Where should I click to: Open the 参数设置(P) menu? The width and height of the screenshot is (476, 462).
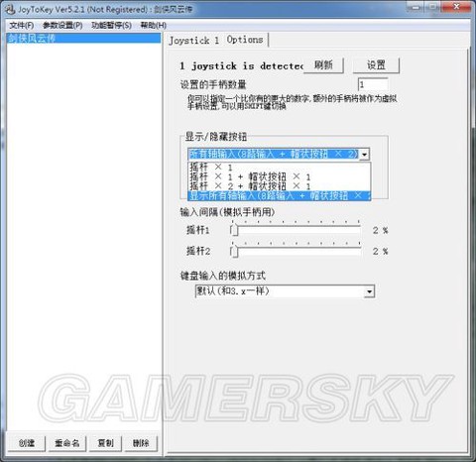(x=62, y=26)
